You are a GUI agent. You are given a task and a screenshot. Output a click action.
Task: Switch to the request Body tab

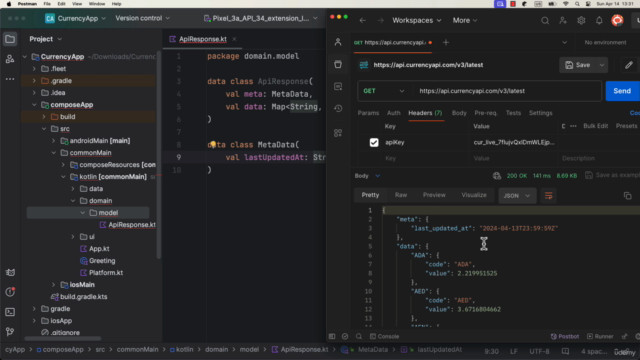459,113
